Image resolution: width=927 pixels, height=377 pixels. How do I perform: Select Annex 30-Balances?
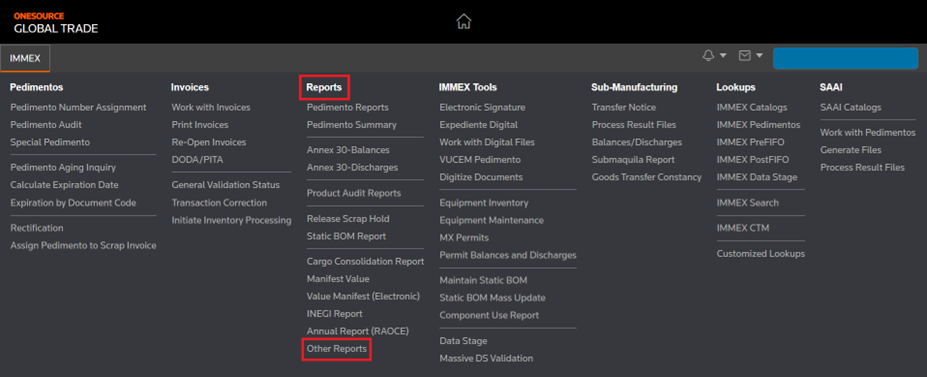(348, 150)
